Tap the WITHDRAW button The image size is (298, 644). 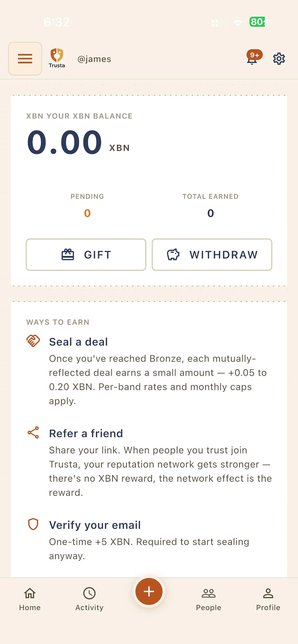point(212,255)
